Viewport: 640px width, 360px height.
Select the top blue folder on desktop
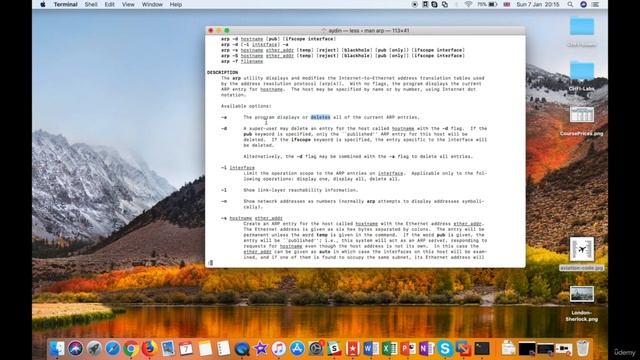click(x=582, y=27)
